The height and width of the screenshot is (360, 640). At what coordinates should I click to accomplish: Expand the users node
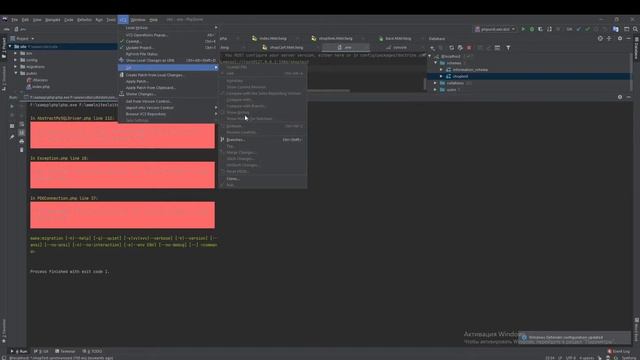tap(436, 90)
